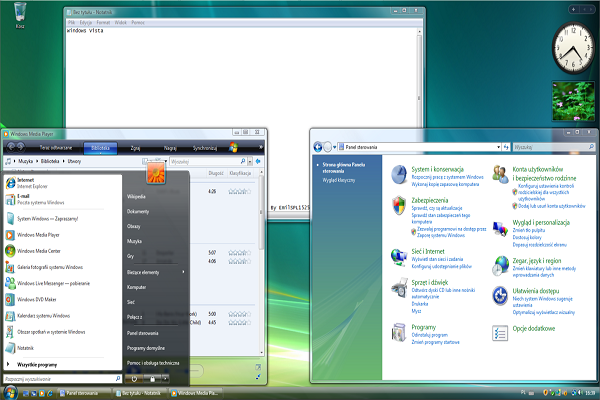Click the Windows Start orb
Viewport: 600px width, 400px height.
[x=10, y=392]
